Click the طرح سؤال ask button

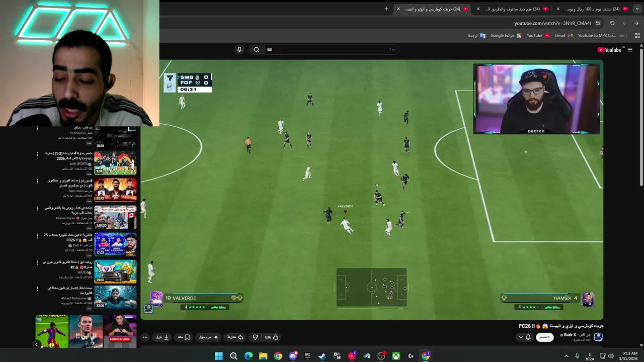pyautogui.click(x=209, y=337)
